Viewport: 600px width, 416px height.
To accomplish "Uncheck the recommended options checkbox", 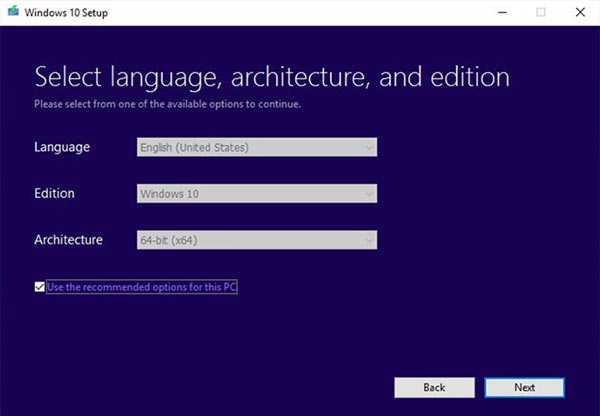I will 40,287.
